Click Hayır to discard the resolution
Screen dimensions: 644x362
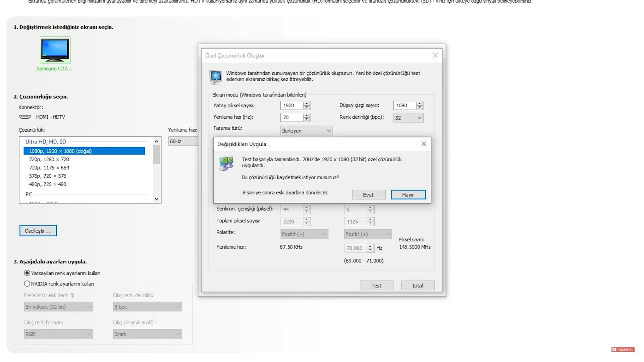tap(408, 195)
